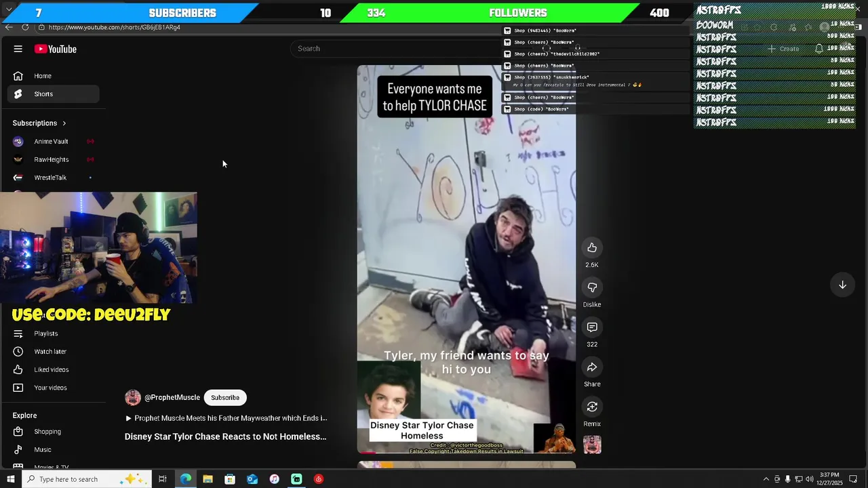This screenshot has width=868, height=488.
Task: Click the YouTube search field
Action: tap(397, 49)
